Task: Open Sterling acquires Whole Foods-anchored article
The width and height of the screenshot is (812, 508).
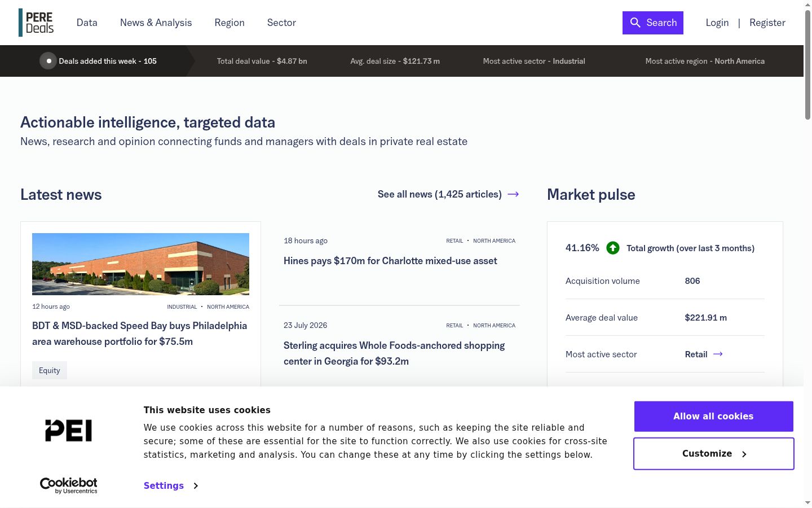Action: coord(394,353)
